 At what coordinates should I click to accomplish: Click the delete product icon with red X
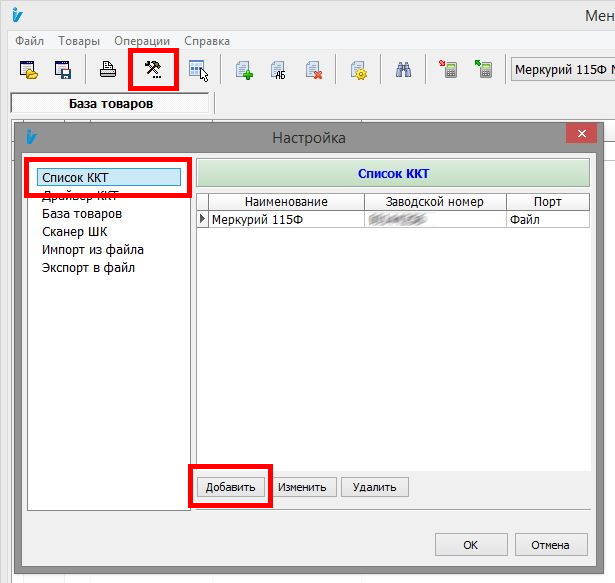313,70
